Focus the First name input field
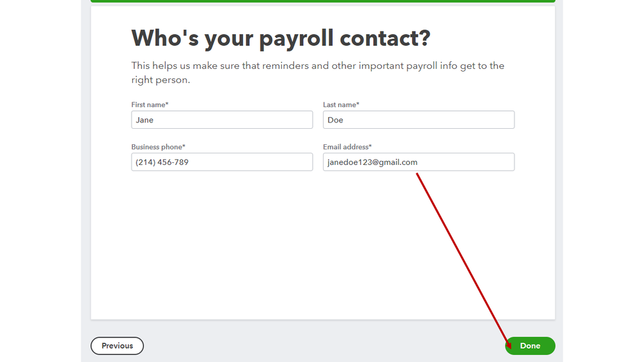 pos(222,120)
